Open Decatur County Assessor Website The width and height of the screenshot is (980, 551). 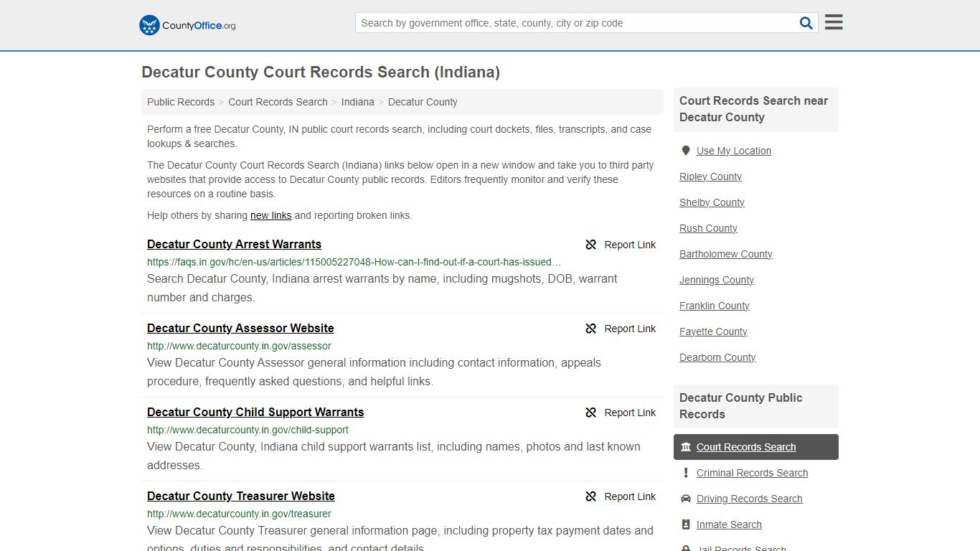coord(240,328)
